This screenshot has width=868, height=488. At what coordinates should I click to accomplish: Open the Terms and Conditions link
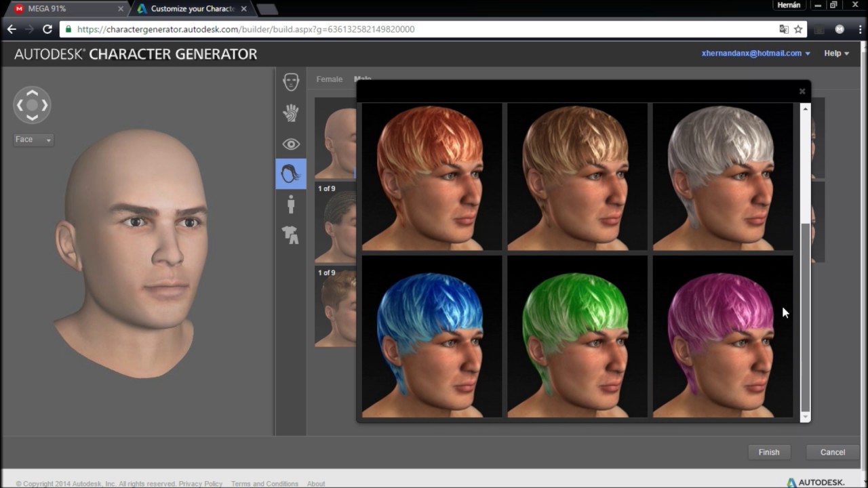[x=264, y=484]
